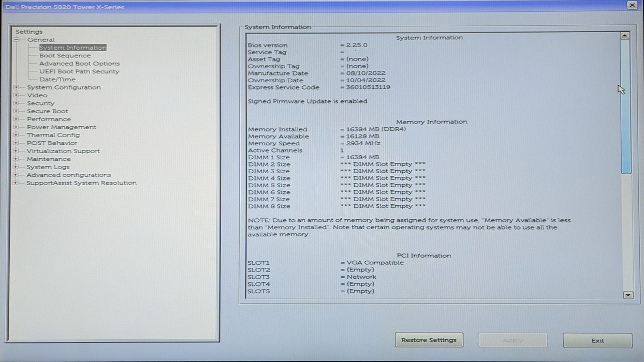Click SLOT1 VGA Compatible entry
Image resolution: width=644 pixels, height=362 pixels.
coord(326,263)
